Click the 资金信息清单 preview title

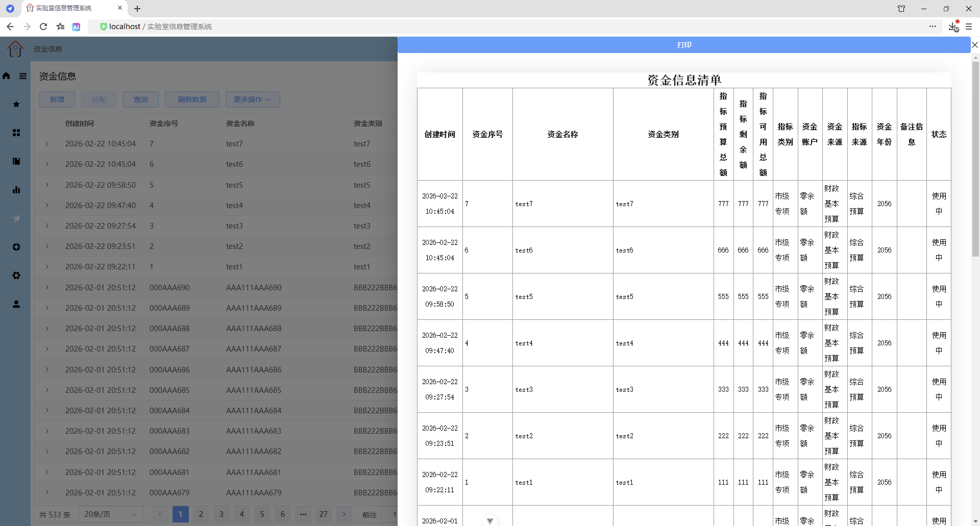tap(684, 80)
